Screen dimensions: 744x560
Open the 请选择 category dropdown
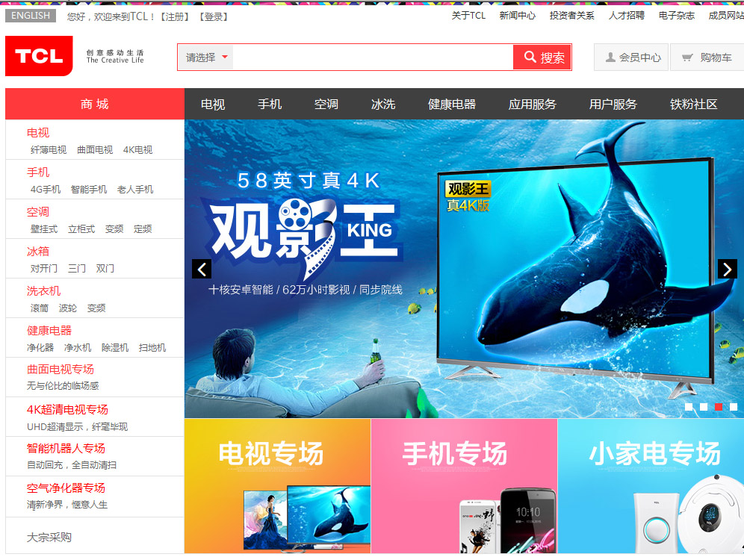click(x=206, y=57)
